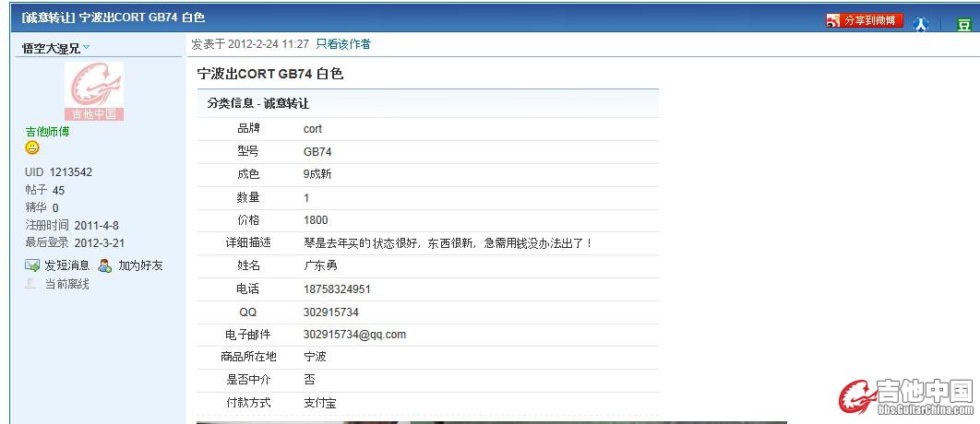Click the header title [诚意转让] 宁波出CORT GB74 白色
The height and width of the screenshot is (424, 980).
[114, 18]
